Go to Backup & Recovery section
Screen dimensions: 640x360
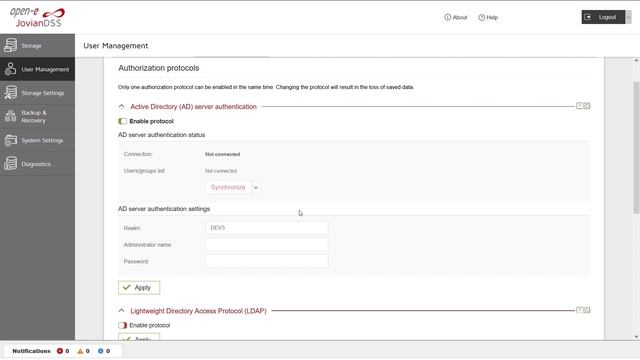tap(37, 117)
